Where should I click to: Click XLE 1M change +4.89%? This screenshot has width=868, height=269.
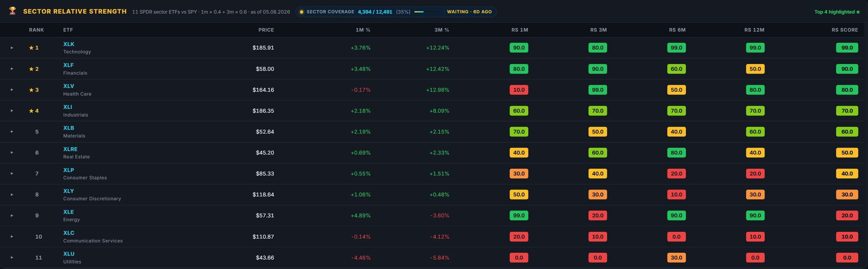[x=360, y=215]
